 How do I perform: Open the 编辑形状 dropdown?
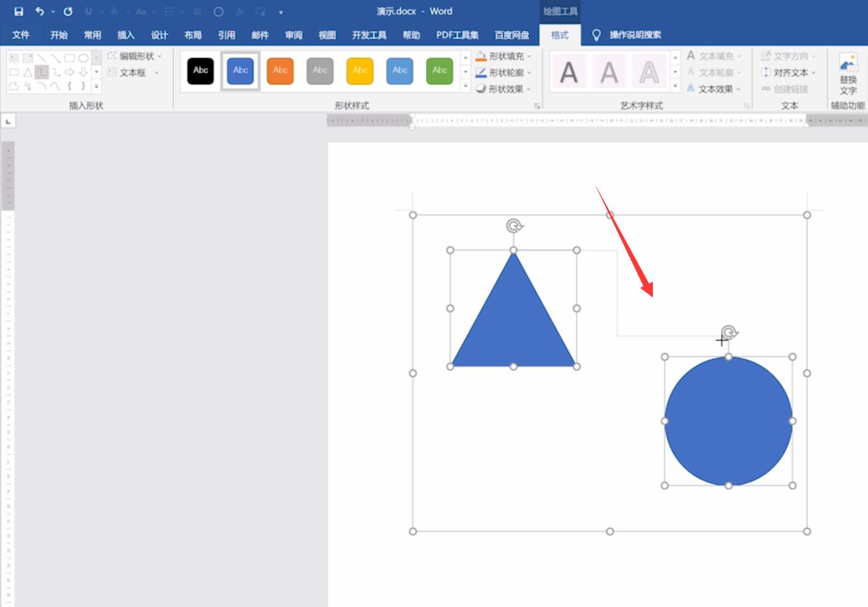tap(159, 56)
